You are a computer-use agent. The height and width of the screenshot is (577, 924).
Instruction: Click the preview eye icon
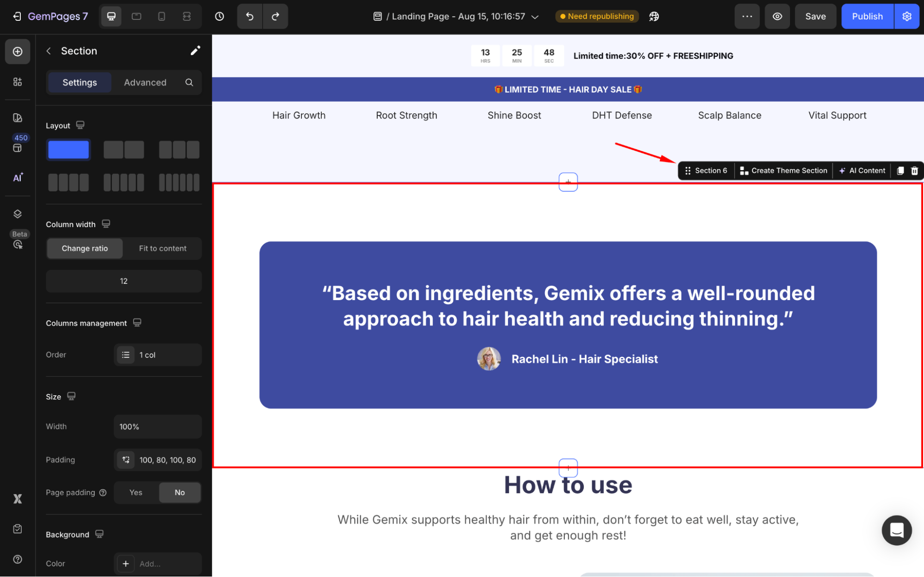777,17
